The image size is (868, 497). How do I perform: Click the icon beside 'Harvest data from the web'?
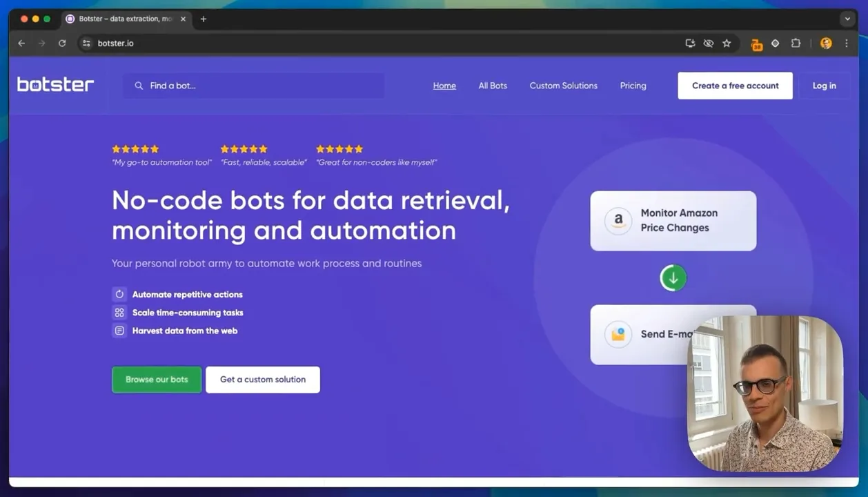point(119,331)
